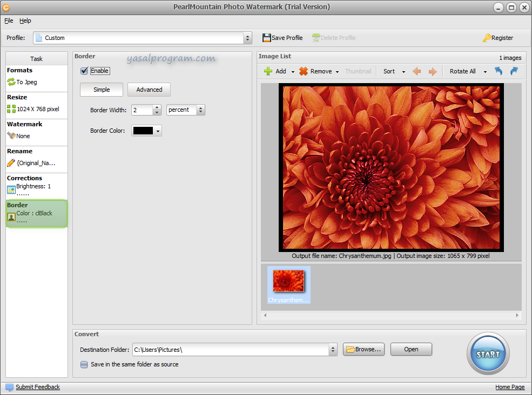The height and width of the screenshot is (395, 532).
Task: Click the Browse... button
Action: pos(363,349)
